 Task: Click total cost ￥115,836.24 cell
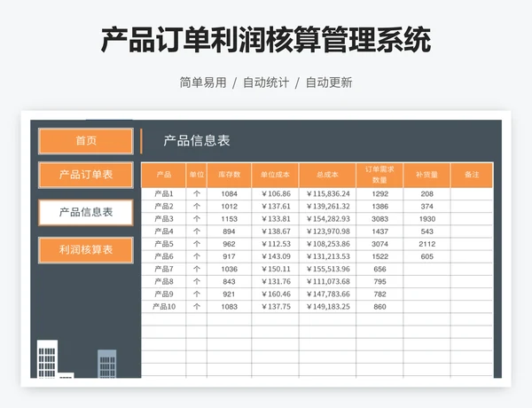328,194
